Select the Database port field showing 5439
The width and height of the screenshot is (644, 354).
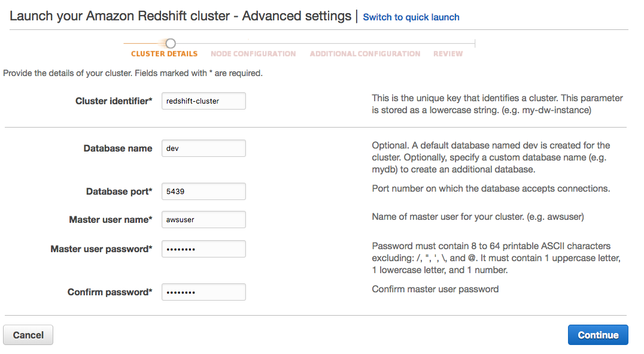click(x=203, y=192)
